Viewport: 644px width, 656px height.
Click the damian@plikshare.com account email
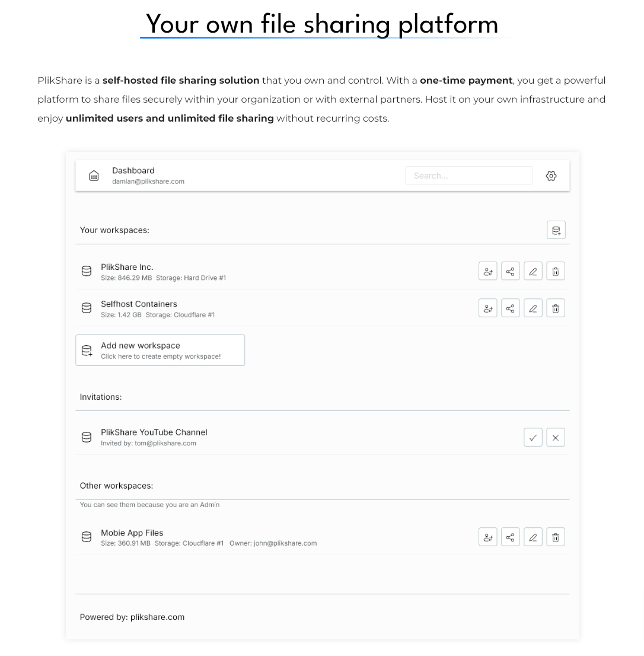point(148,181)
